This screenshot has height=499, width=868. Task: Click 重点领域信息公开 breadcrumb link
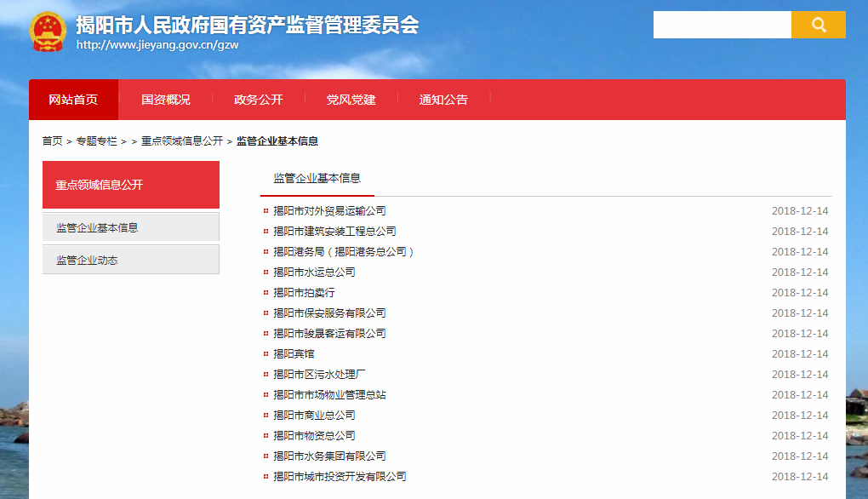[x=182, y=141]
